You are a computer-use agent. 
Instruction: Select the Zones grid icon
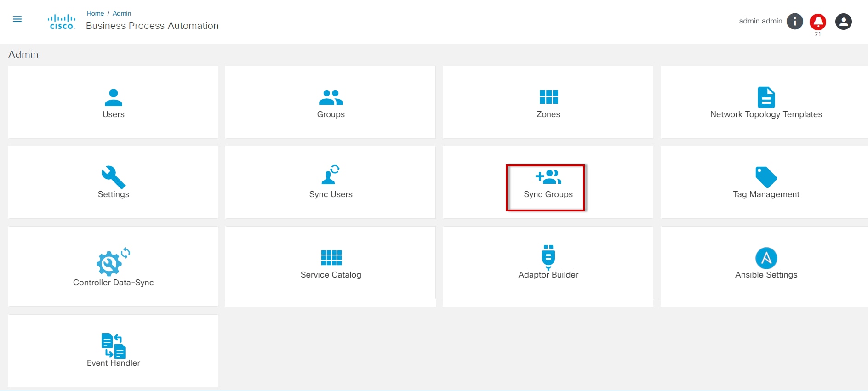click(x=548, y=97)
